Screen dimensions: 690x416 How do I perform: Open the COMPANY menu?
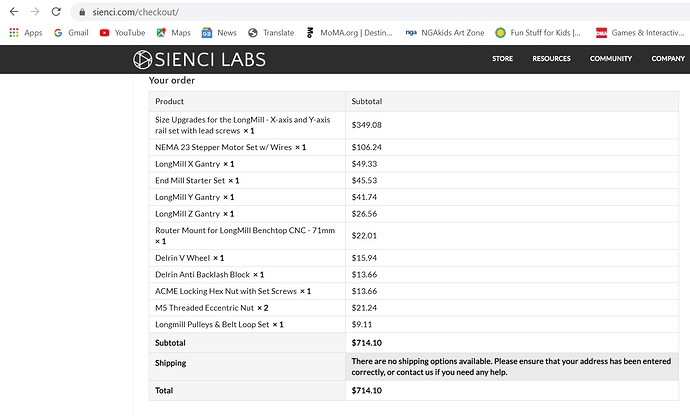(668, 59)
